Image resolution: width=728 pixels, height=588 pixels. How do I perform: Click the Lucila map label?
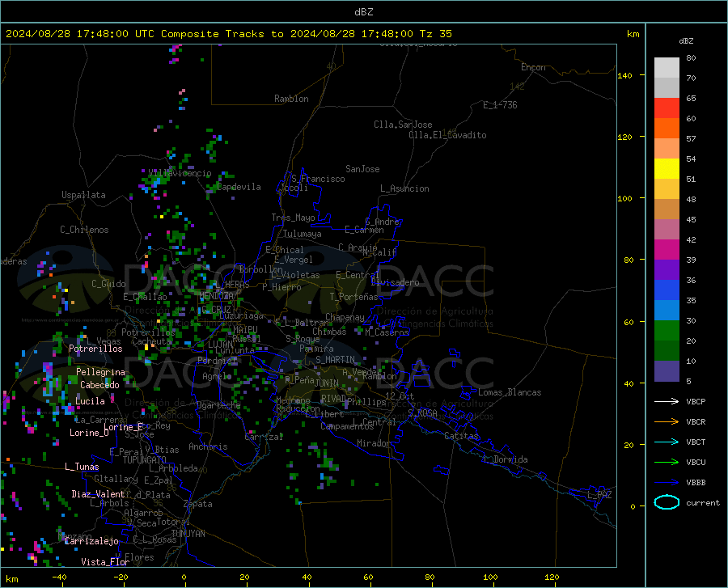click(x=90, y=401)
